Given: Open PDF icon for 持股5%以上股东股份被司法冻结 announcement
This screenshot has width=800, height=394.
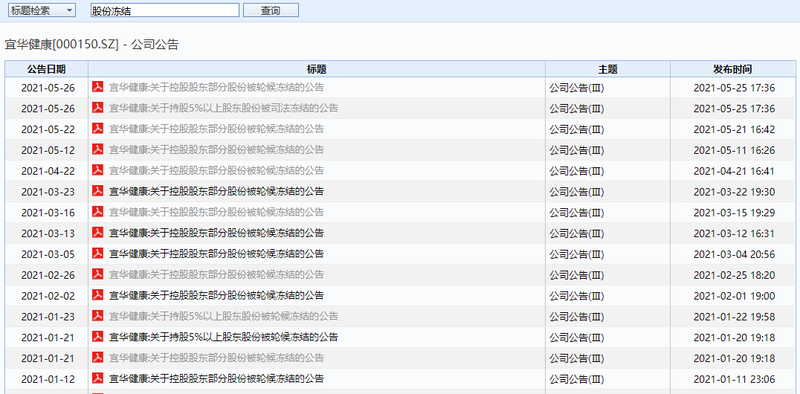Looking at the screenshot, I should (x=97, y=108).
